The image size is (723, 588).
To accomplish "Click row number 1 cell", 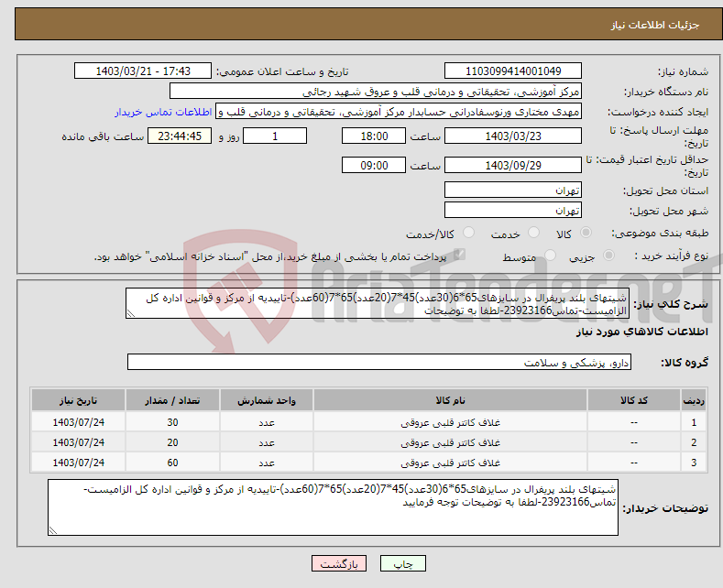I will coord(694,422).
